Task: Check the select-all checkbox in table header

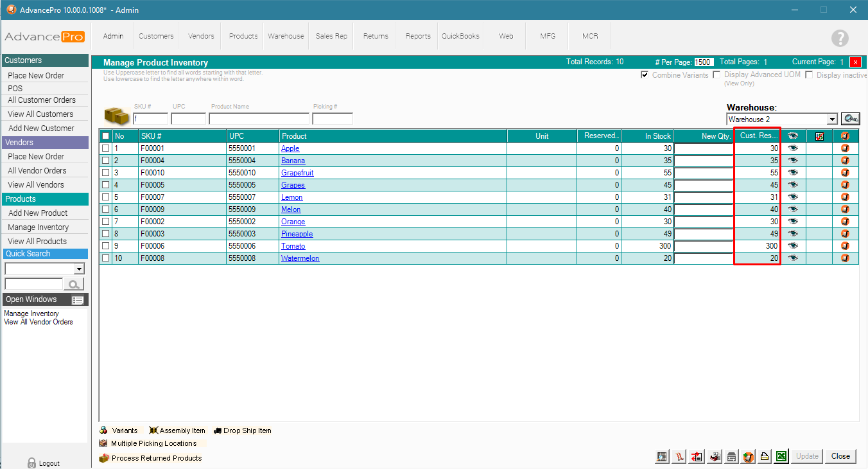Action: (106, 136)
